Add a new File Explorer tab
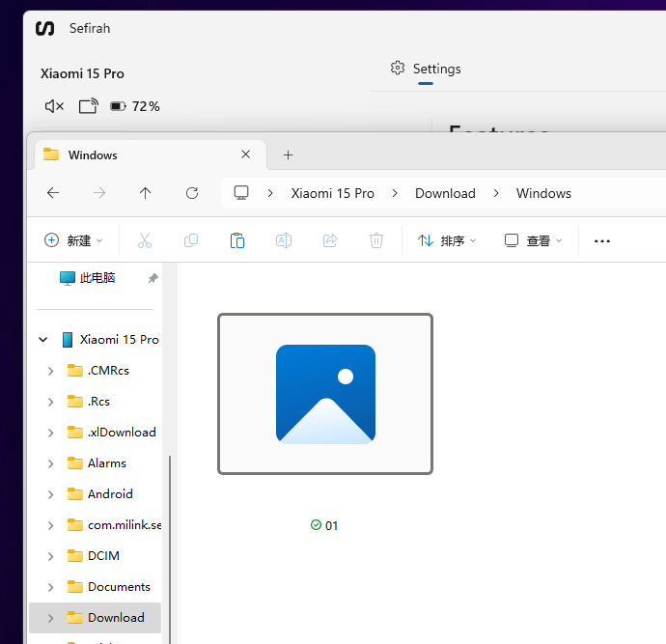This screenshot has width=666, height=644. point(288,155)
